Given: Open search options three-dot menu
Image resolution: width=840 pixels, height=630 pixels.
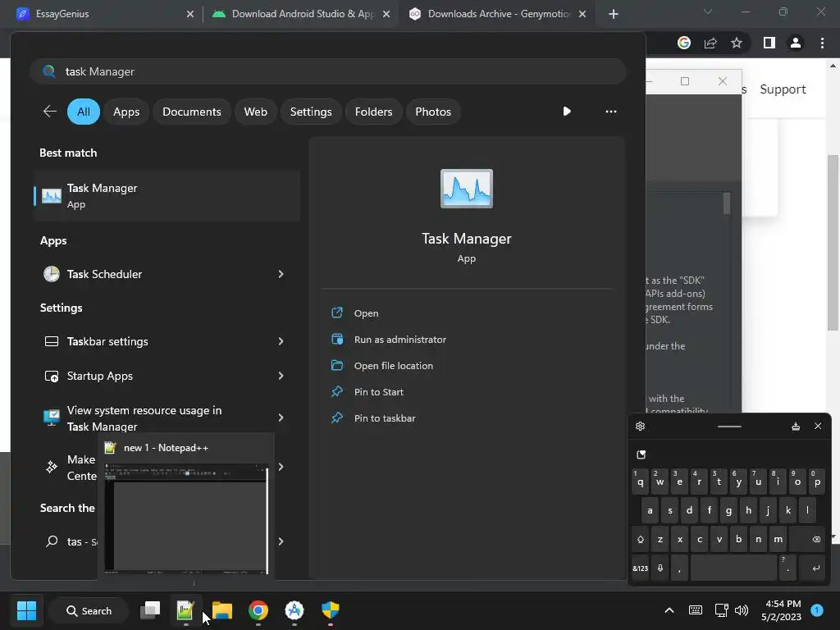Looking at the screenshot, I should [x=610, y=112].
